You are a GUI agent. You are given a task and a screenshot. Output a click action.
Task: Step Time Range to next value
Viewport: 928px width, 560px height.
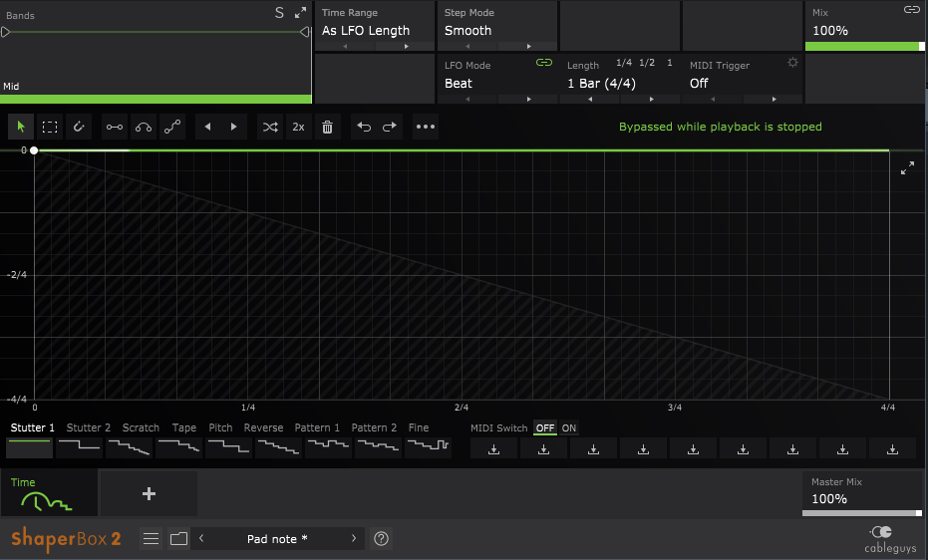[406, 46]
